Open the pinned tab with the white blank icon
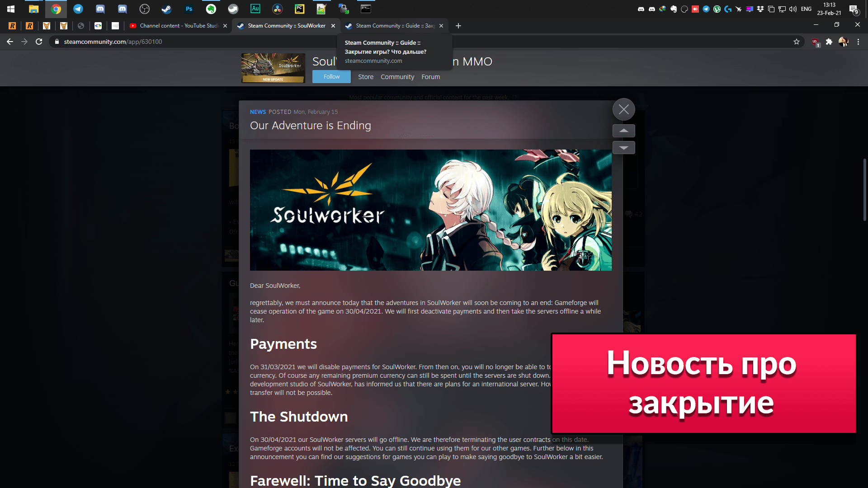This screenshot has height=488, width=868. [115, 26]
